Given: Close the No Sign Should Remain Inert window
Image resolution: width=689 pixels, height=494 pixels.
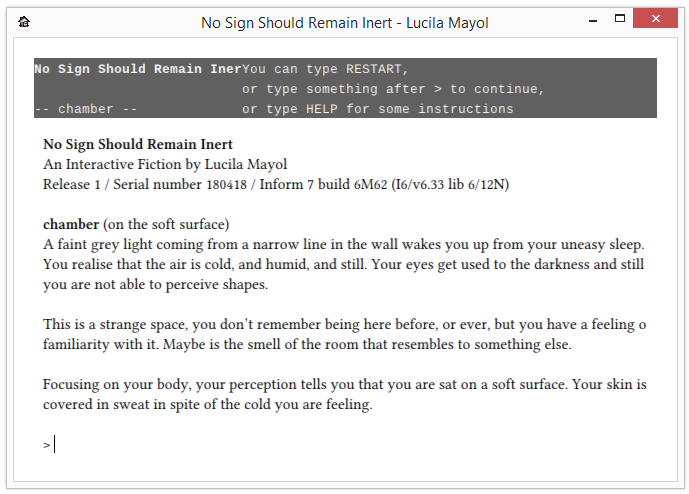Looking at the screenshot, I should 655,18.
